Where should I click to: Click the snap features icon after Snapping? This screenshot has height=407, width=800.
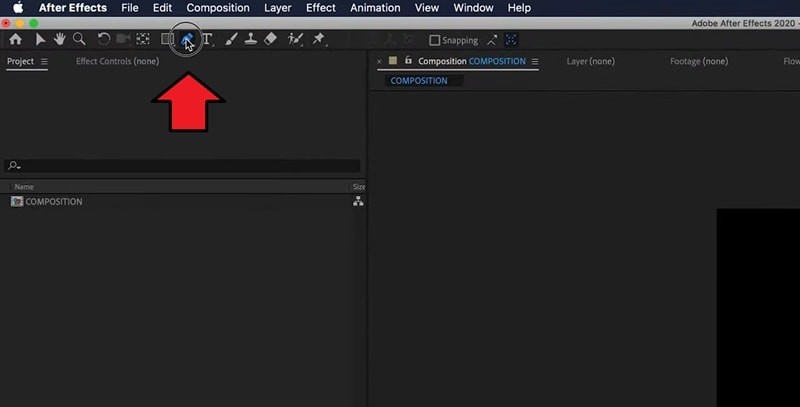coord(511,40)
